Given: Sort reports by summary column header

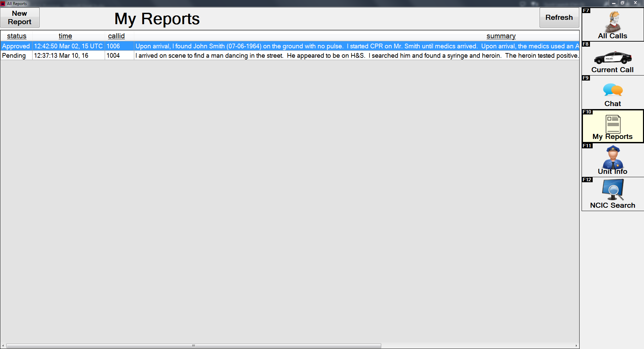Looking at the screenshot, I should click(501, 36).
